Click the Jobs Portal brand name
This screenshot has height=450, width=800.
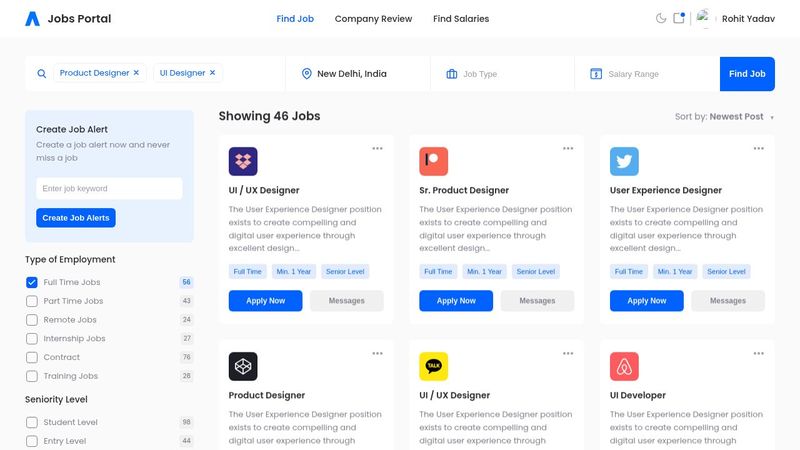pyautogui.click(x=79, y=19)
